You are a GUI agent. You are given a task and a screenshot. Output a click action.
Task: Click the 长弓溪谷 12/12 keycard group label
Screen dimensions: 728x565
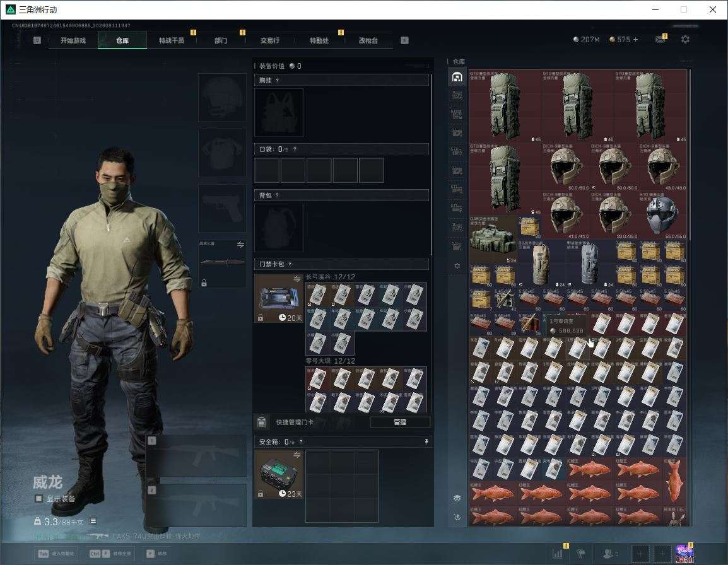pyautogui.click(x=331, y=277)
